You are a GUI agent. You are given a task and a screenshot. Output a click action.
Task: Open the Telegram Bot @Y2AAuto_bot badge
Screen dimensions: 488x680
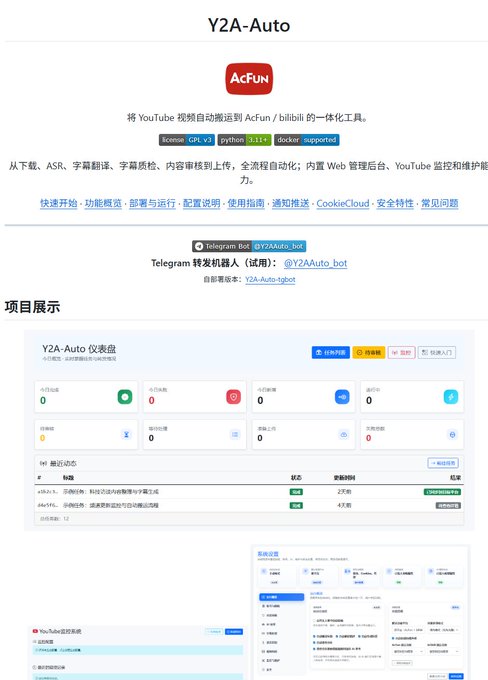click(249, 246)
